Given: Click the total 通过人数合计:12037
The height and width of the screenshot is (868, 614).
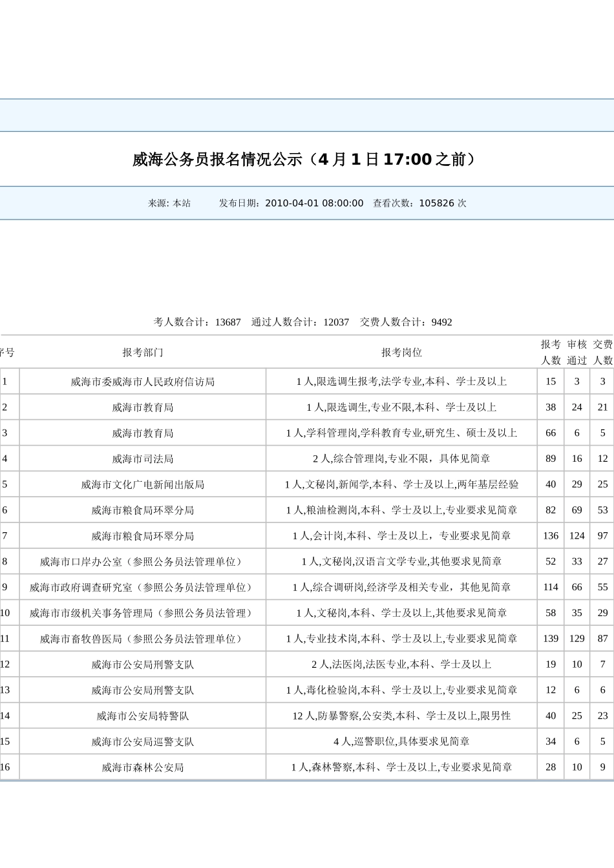Looking at the screenshot, I should pyautogui.click(x=300, y=322).
